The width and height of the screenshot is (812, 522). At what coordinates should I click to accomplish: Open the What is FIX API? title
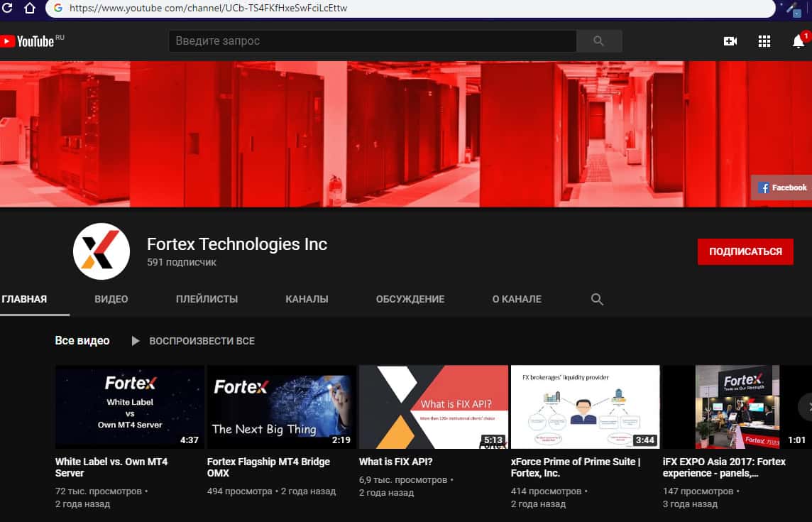(395, 462)
